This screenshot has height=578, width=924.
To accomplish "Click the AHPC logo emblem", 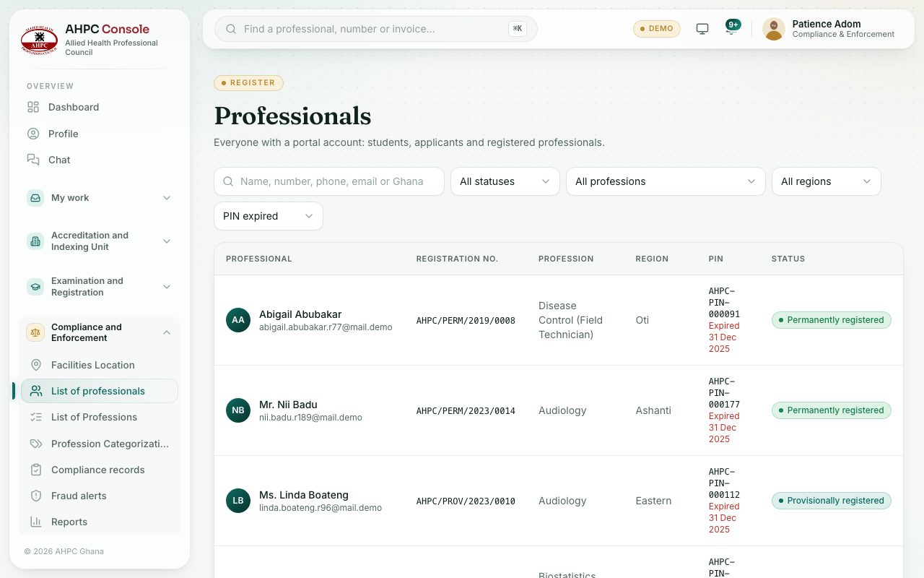I will 39,40.
